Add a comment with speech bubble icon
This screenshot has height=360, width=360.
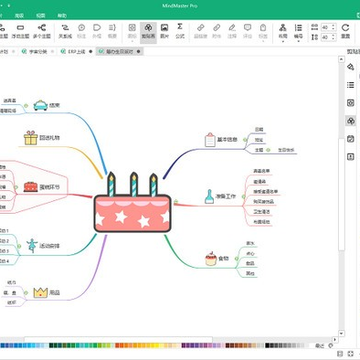tap(247, 31)
